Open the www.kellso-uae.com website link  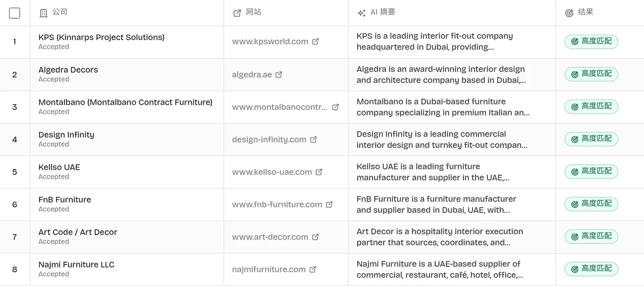[272, 172]
